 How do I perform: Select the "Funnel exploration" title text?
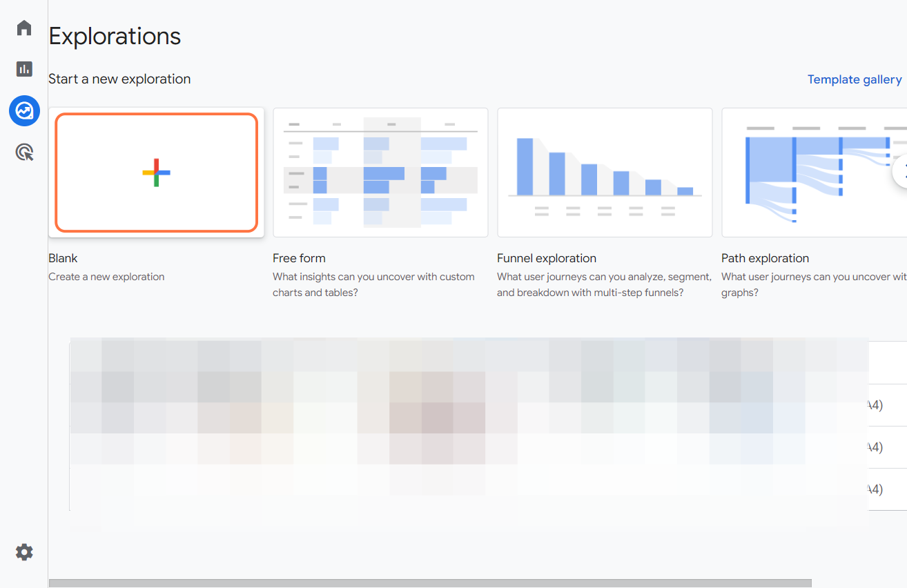click(547, 258)
